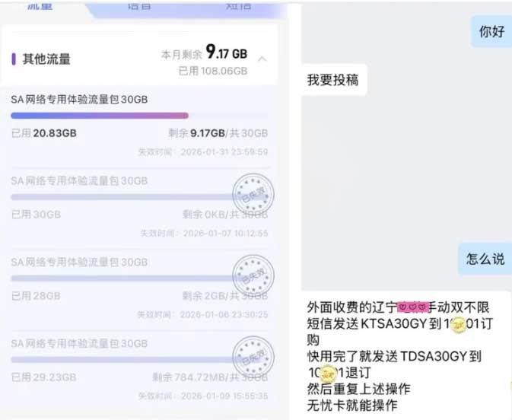Select the 怎么说 reply bubble

[485, 259]
